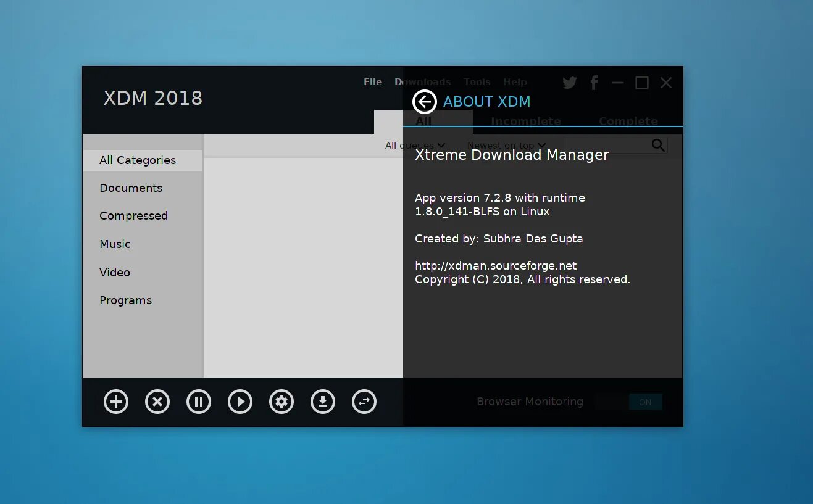Open the Help menu

click(515, 82)
